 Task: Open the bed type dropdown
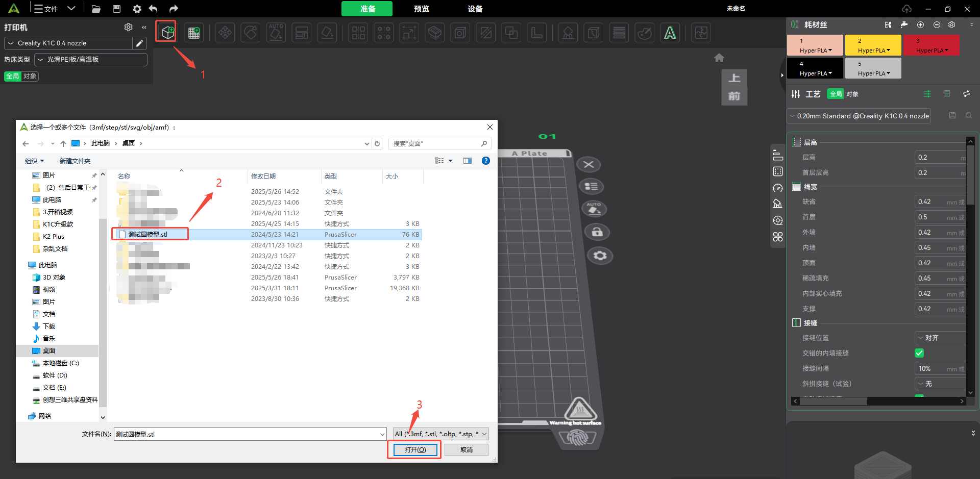tap(91, 60)
